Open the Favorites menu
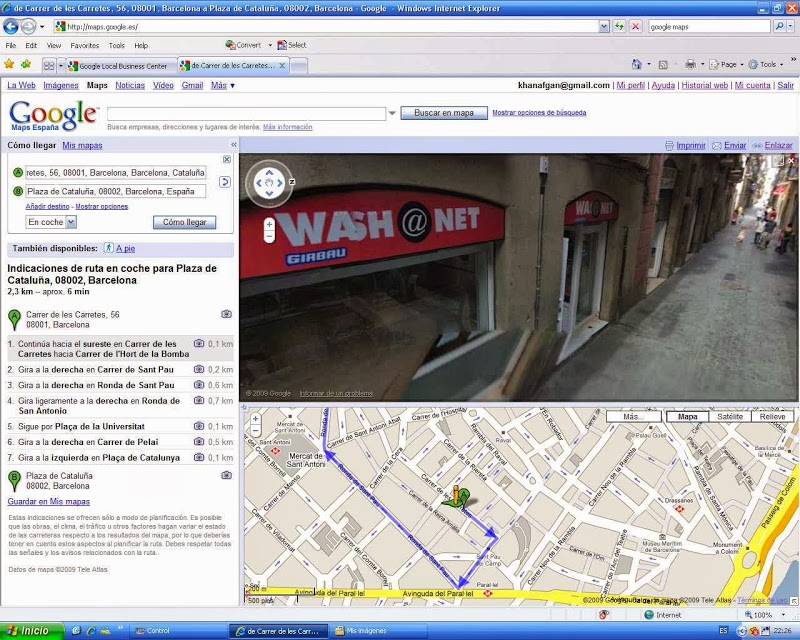 85,45
